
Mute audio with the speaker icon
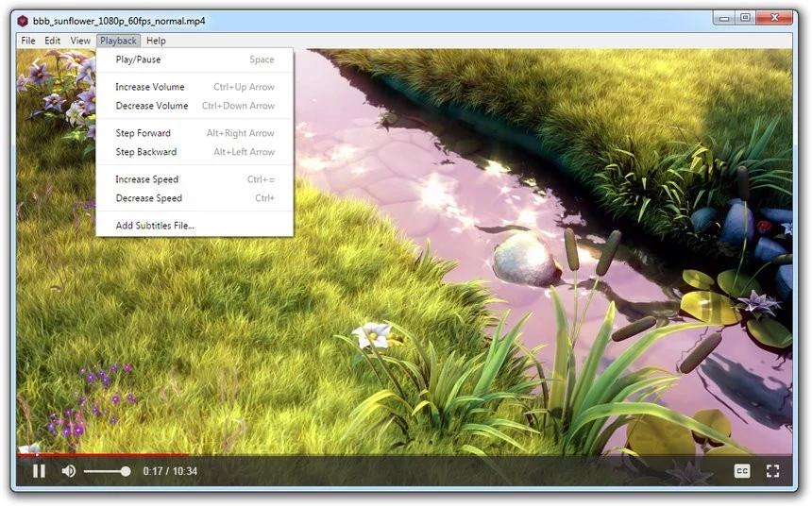[68, 471]
